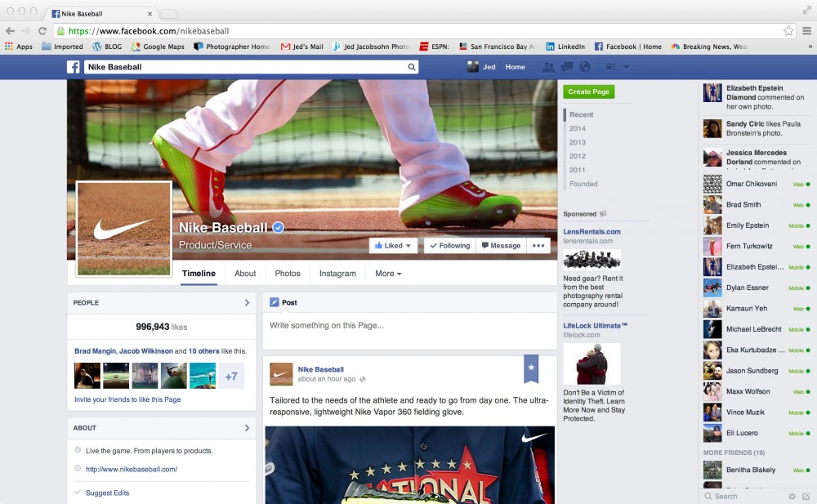Click the star ribbon on the Nike post

click(x=531, y=368)
